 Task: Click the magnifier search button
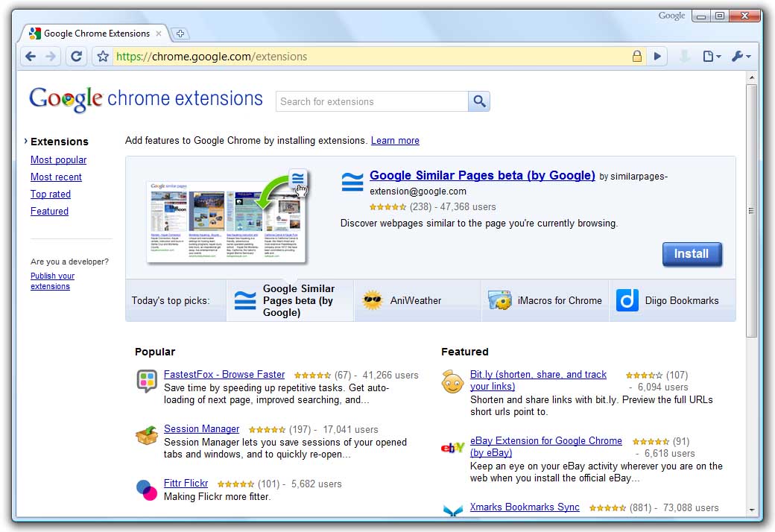click(x=479, y=101)
